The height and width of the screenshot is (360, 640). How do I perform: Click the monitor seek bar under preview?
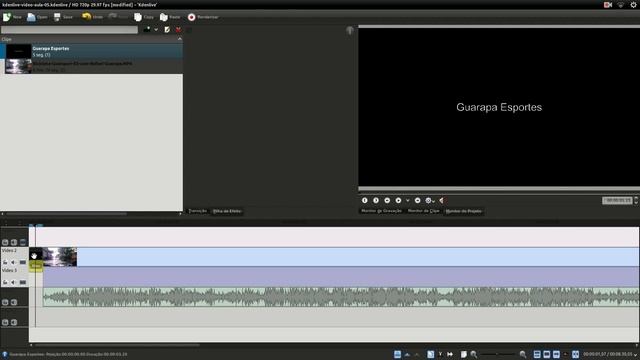click(x=499, y=189)
